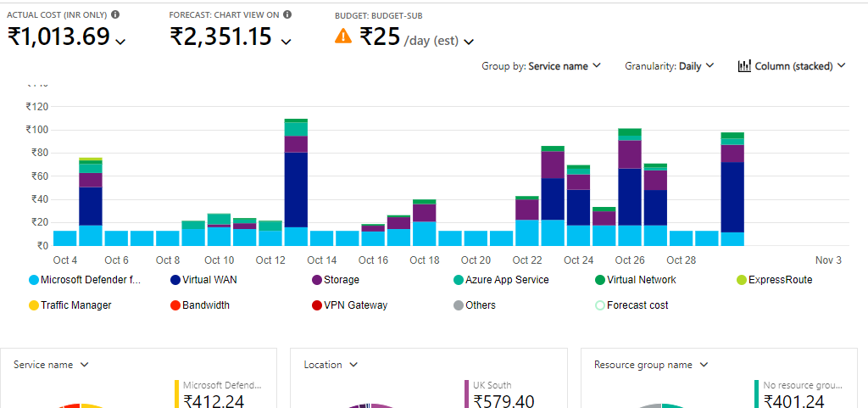Change Granularity Daily dropdown

click(670, 66)
